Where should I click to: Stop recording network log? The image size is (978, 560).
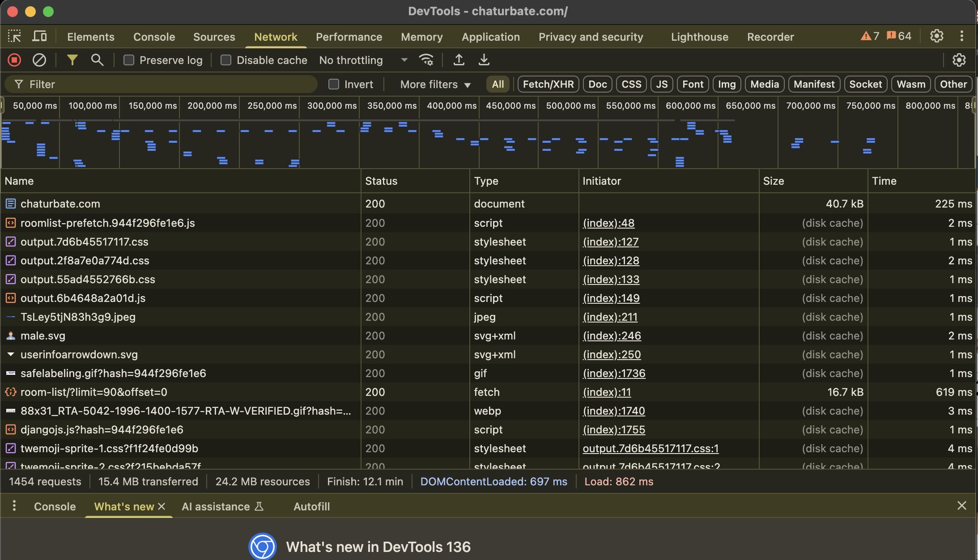coord(14,59)
